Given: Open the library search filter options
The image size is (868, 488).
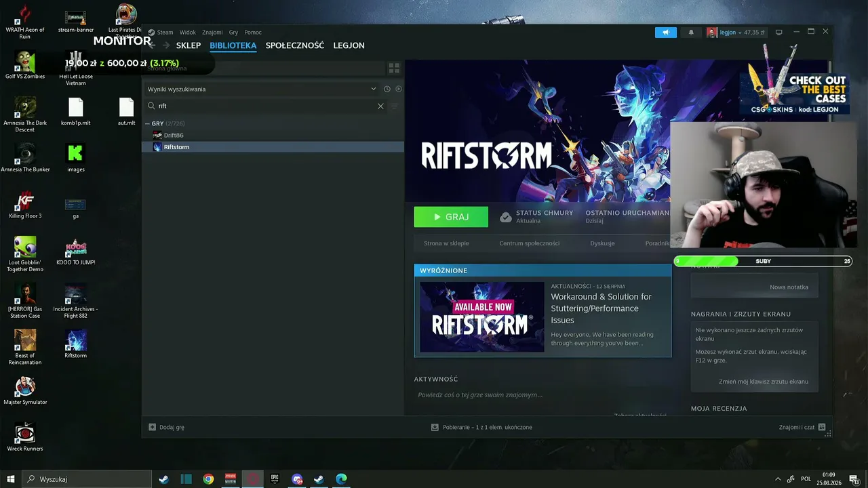Looking at the screenshot, I should 394,106.
